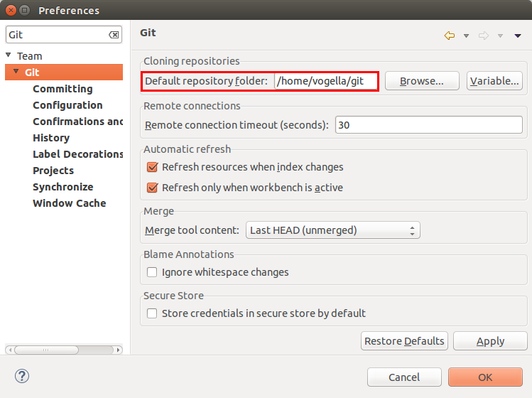Enable Store credentials in secure store
This screenshot has height=398, width=532.
[x=152, y=313]
